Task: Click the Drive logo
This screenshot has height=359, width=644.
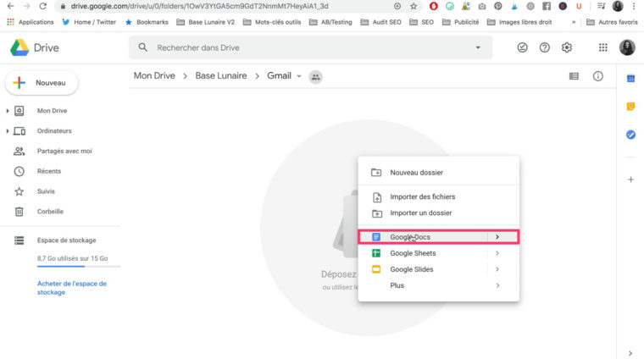Action: pyautogui.click(x=35, y=47)
